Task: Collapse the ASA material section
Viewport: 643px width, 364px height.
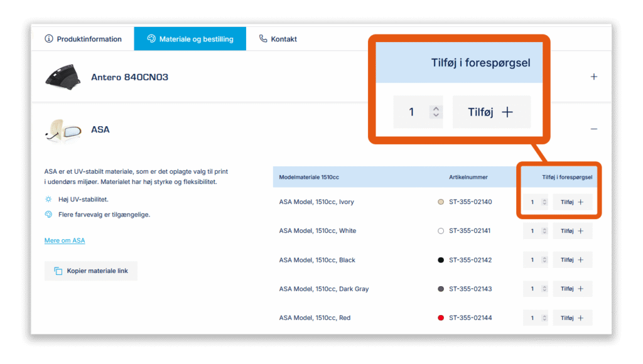Action: (x=593, y=129)
